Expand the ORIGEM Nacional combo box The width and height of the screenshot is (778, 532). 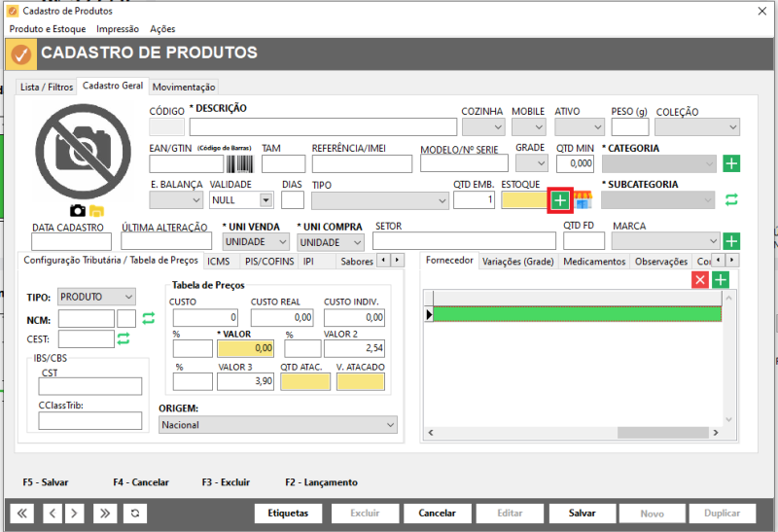(278, 425)
